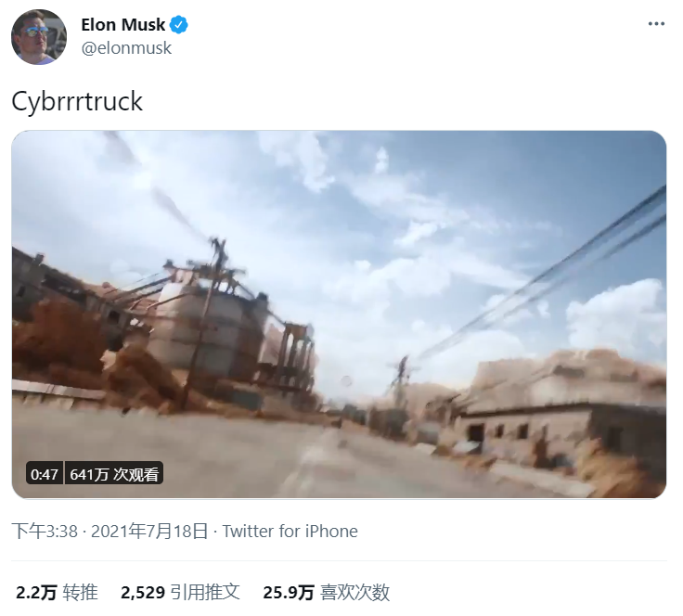View the 25.9万 喜欢次数 likes list
The width and height of the screenshot is (683, 616).
click(327, 593)
